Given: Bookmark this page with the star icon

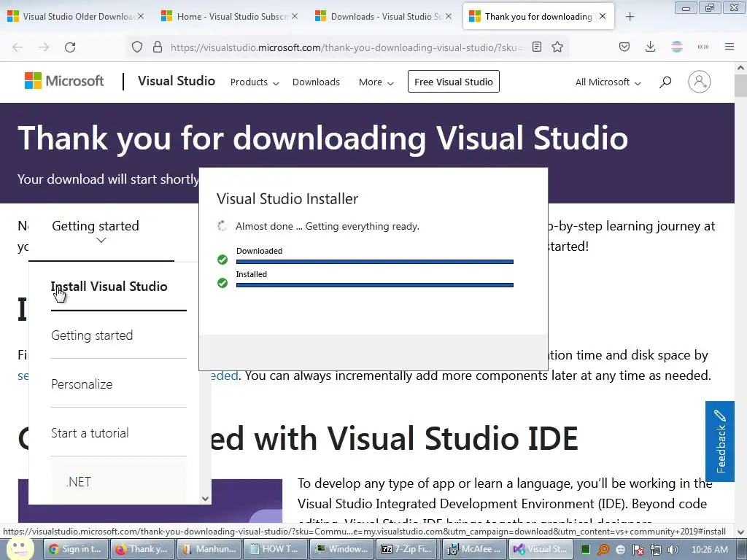Looking at the screenshot, I should point(557,47).
